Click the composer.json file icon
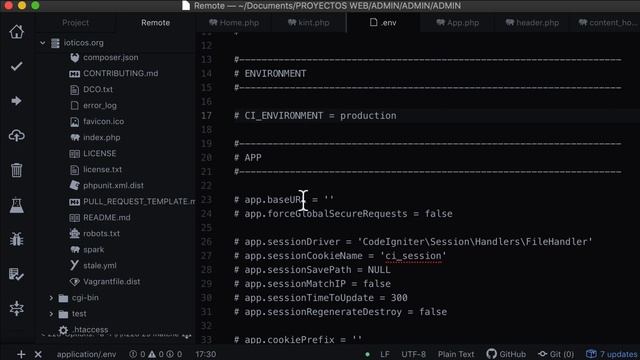Screen dimensions: 640x360 click(74, 58)
